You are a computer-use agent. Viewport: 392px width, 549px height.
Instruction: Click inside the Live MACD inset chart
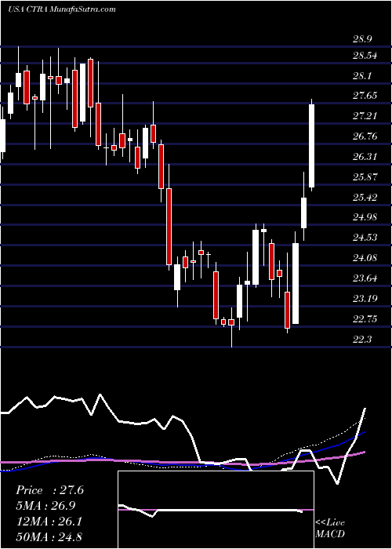pyautogui.click(x=216, y=510)
